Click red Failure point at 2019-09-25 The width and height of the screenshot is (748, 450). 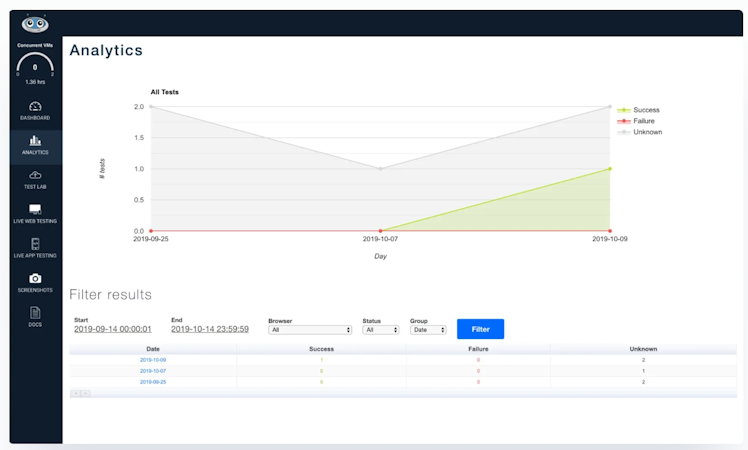[x=151, y=231]
